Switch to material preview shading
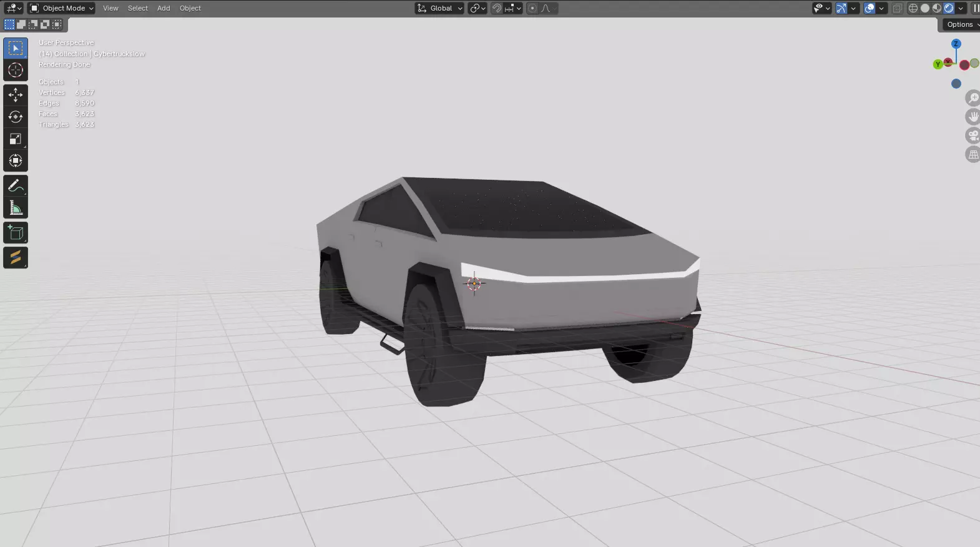 point(937,8)
